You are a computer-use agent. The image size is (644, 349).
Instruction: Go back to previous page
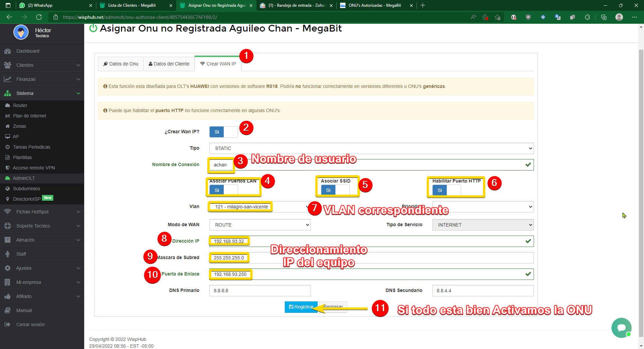pyautogui.click(x=9, y=17)
